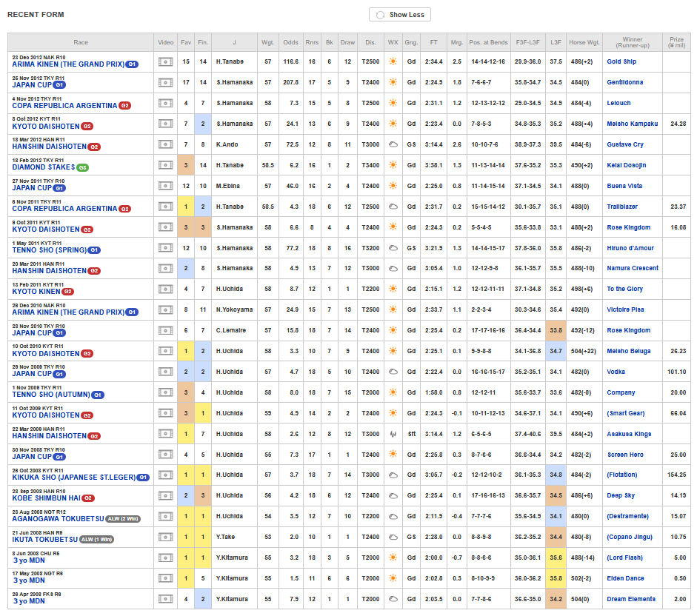Play video for Kobe Shimbun Hai
This screenshot has height=616, width=697.
(165, 495)
